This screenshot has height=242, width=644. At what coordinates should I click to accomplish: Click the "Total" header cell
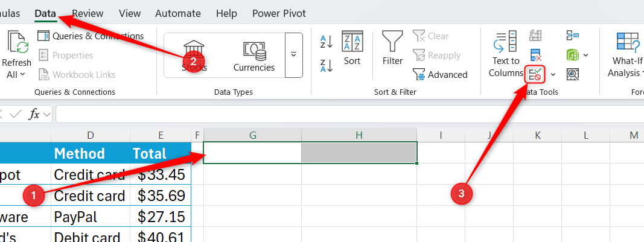click(161, 153)
